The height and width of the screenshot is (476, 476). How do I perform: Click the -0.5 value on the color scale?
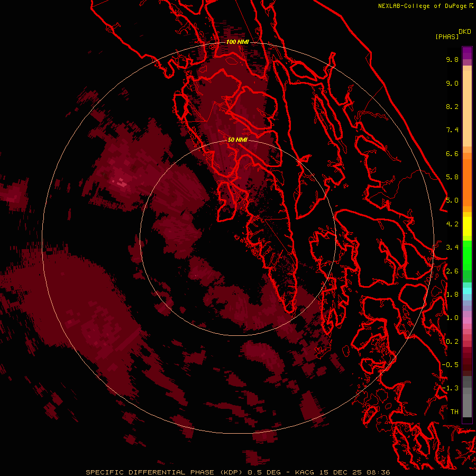coord(450,365)
